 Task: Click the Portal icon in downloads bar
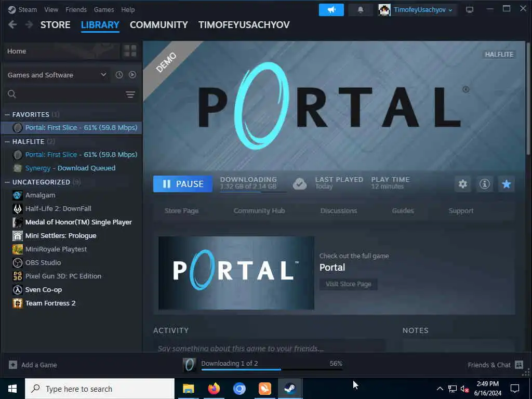[190, 365]
